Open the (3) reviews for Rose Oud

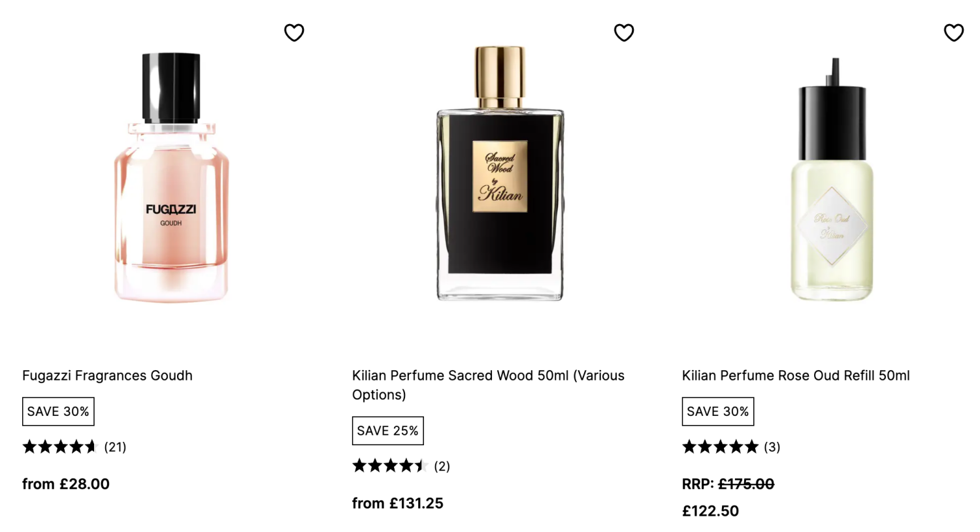pyautogui.click(x=772, y=446)
